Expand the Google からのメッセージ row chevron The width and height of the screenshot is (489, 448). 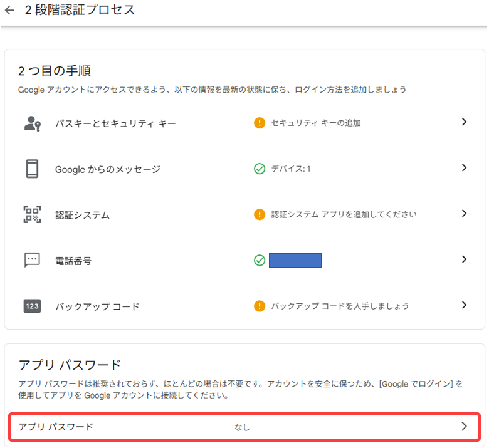click(x=464, y=168)
